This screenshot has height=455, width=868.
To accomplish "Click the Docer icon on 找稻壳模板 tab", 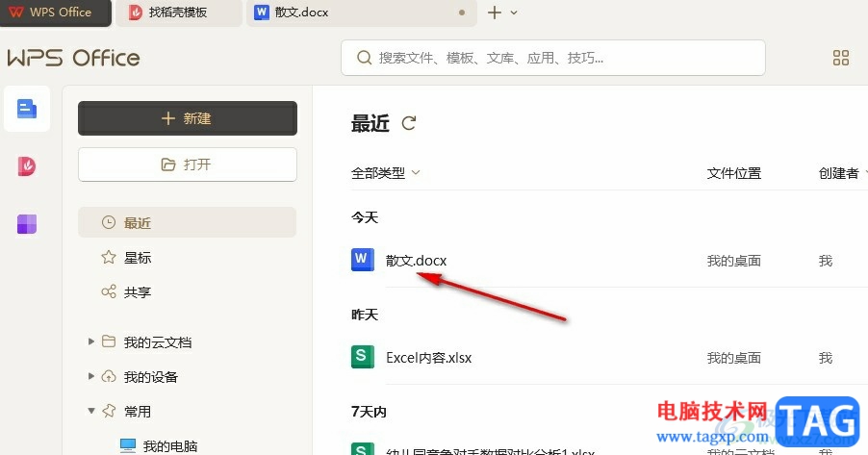I will [135, 13].
